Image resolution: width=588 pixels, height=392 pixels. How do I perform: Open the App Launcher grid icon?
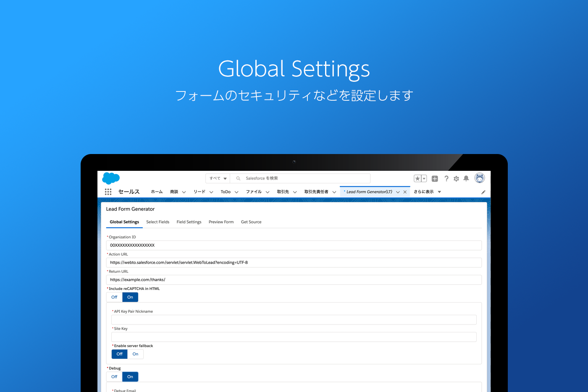(108, 192)
